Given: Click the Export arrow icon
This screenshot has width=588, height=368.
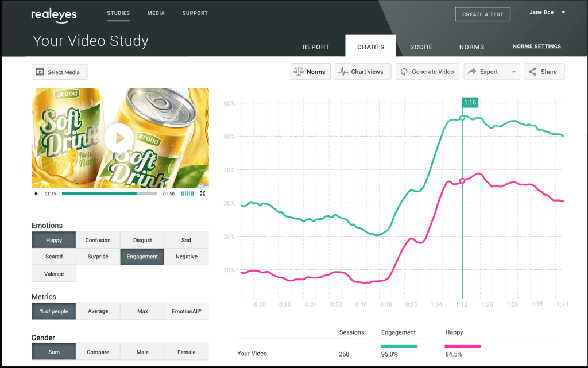Looking at the screenshot, I should tap(473, 71).
